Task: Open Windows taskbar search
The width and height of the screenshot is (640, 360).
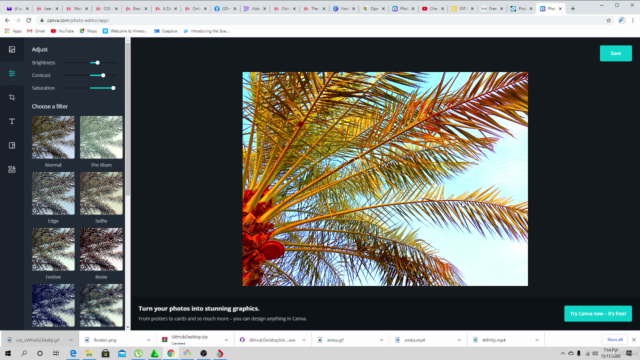Action: [x=24, y=353]
